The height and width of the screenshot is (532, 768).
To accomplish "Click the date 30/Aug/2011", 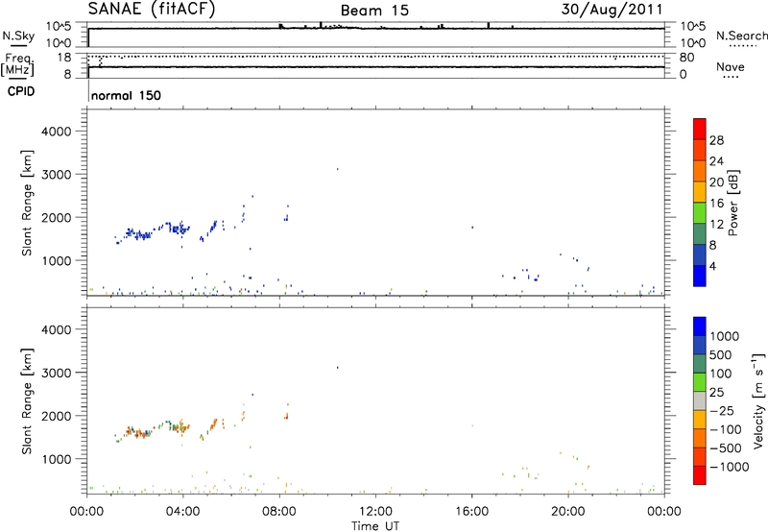I will pyautogui.click(x=612, y=10).
